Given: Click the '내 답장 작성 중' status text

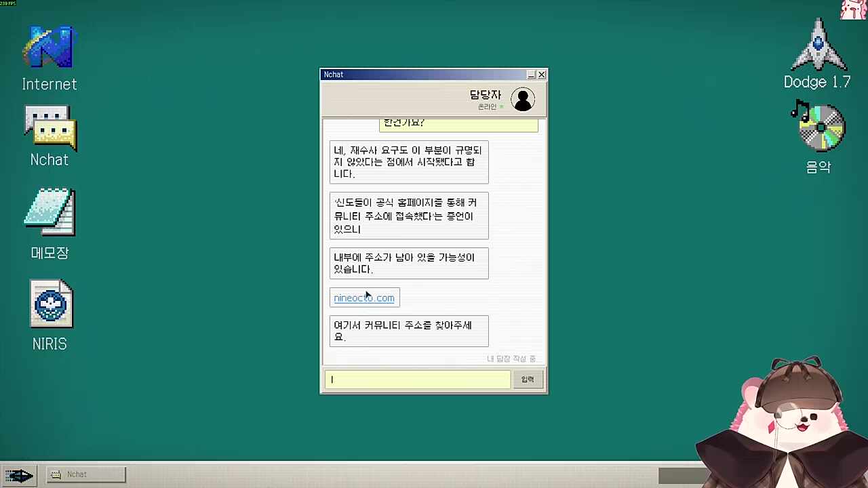Looking at the screenshot, I should (511, 359).
